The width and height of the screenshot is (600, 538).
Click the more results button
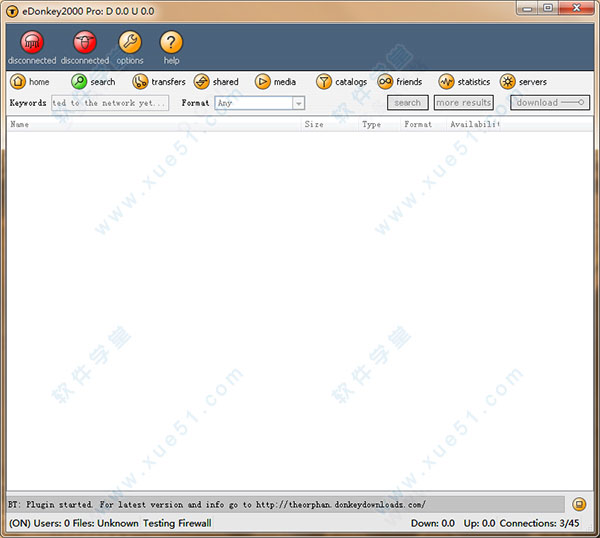463,103
